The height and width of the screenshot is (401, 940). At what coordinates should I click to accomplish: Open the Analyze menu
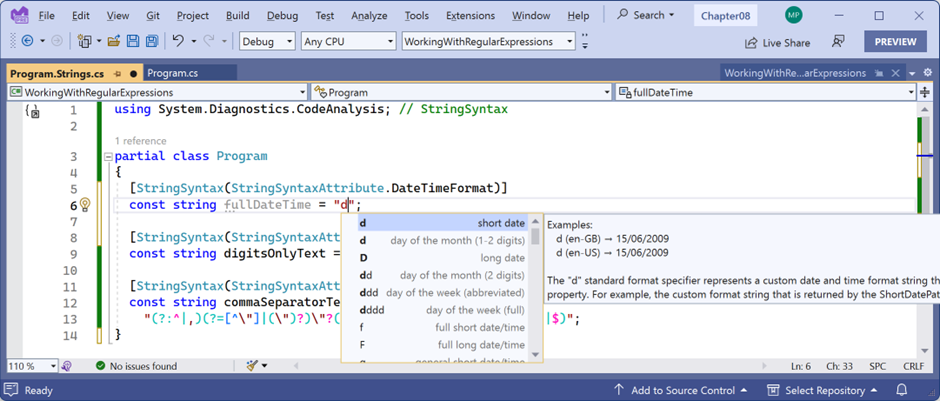point(369,15)
